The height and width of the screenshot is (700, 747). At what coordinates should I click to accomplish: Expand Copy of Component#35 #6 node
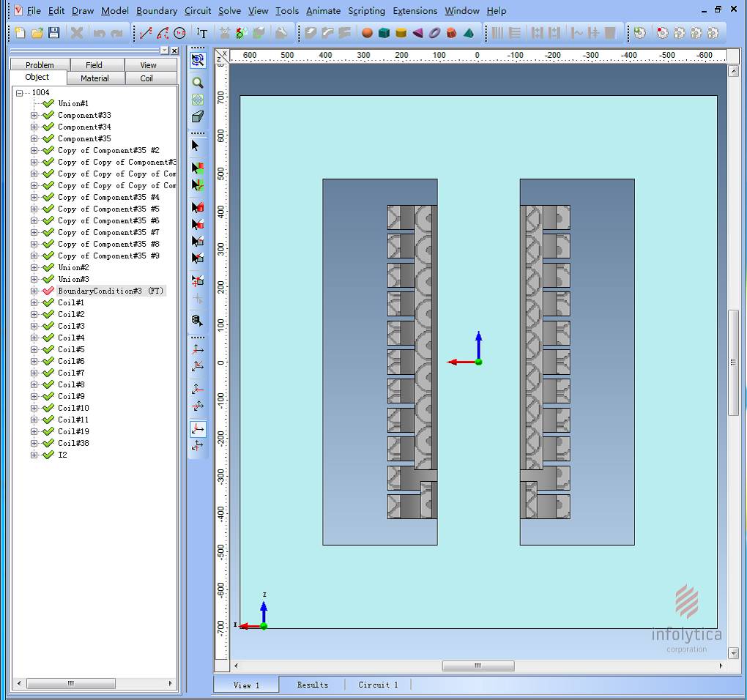click(x=34, y=221)
